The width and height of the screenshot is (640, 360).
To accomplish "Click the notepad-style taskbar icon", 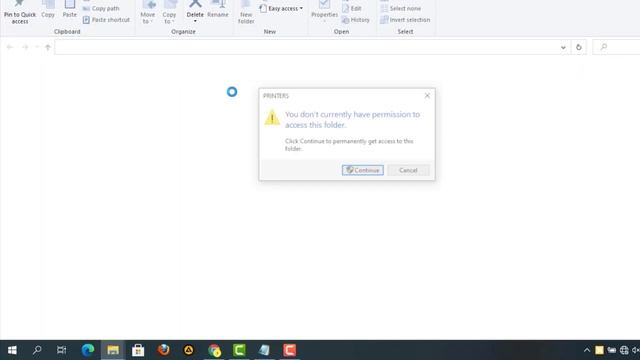I will (x=264, y=350).
